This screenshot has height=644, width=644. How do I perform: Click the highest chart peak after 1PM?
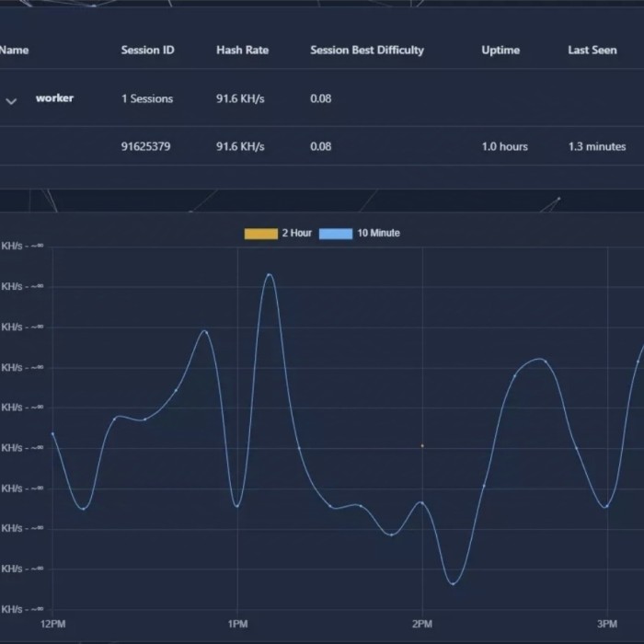[x=269, y=274]
